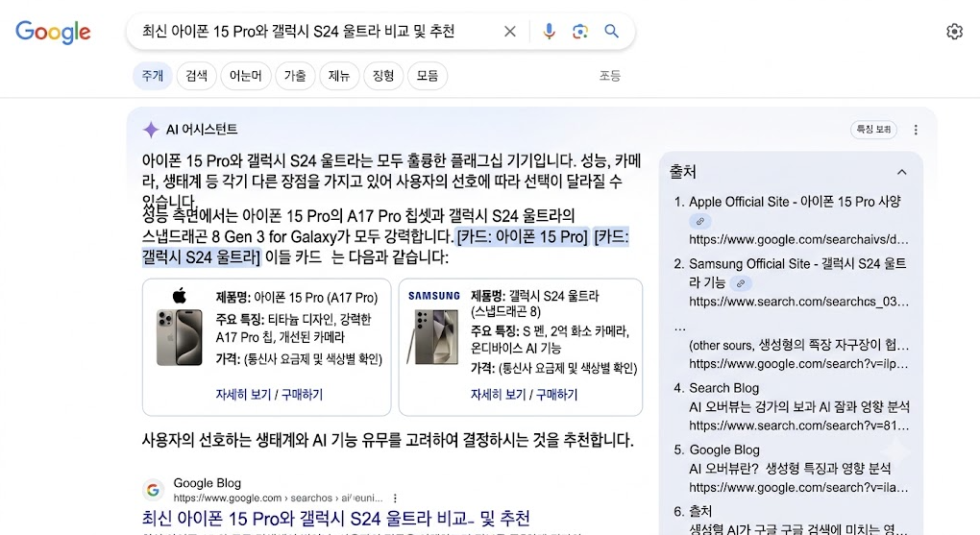Click the search?v=81 URL under Search Blog
The width and height of the screenshot is (980, 535).
798,426
